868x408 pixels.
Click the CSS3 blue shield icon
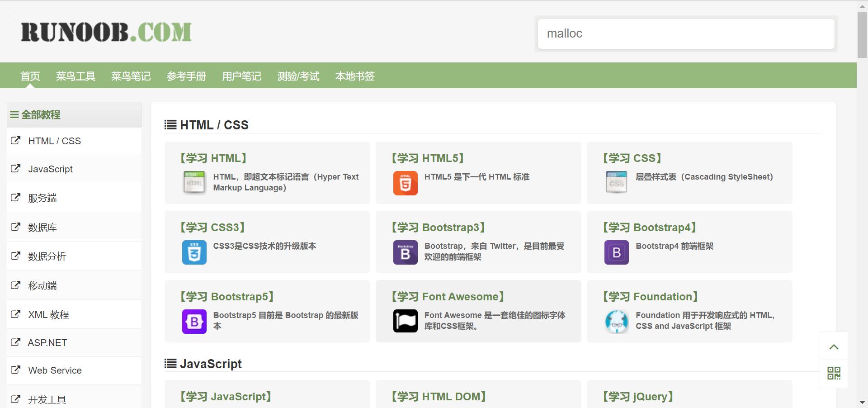click(194, 252)
